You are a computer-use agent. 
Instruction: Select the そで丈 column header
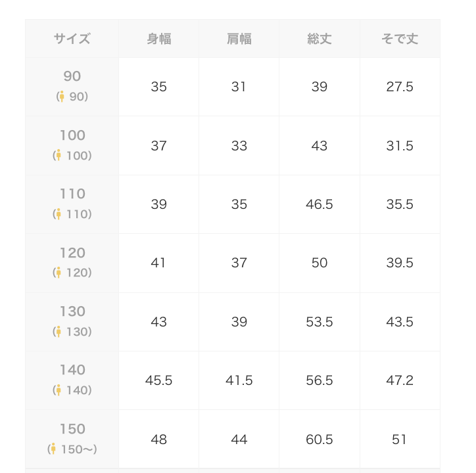point(400,39)
